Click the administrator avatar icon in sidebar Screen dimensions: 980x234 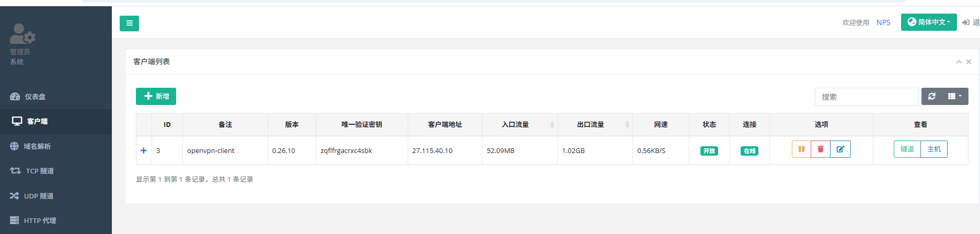click(x=22, y=34)
